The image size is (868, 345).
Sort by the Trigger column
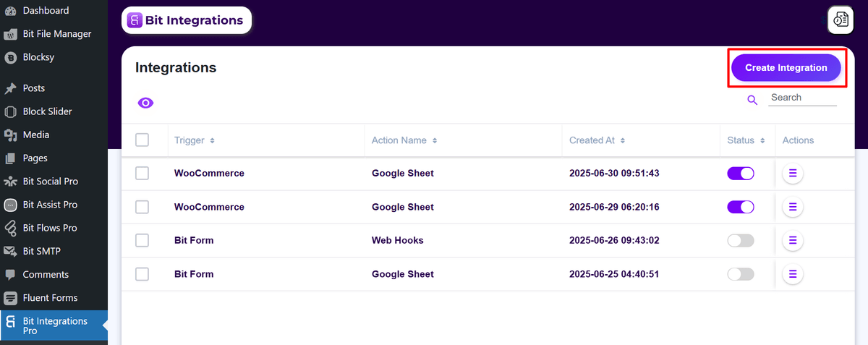[195, 140]
